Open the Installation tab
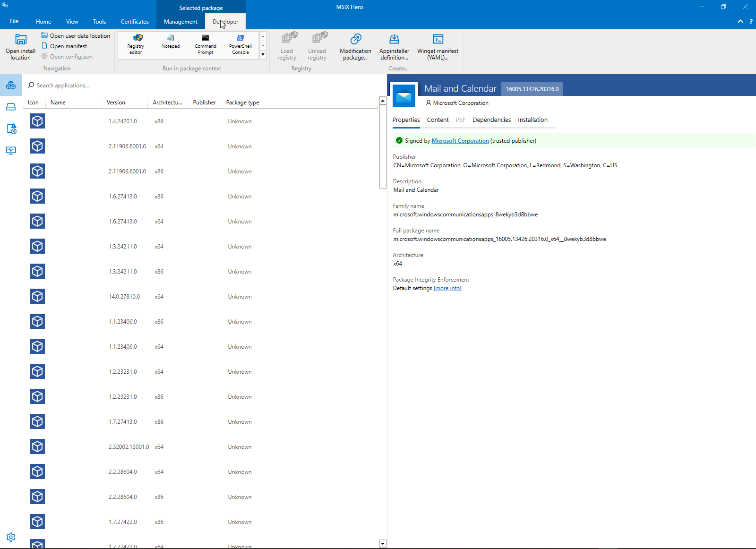This screenshot has height=549, width=756. click(x=533, y=120)
